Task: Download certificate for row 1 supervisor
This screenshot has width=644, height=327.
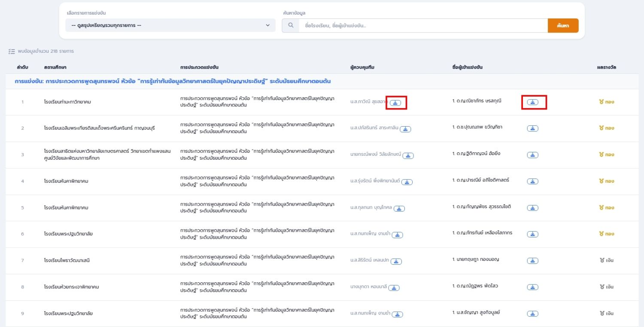Action: point(396,103)
